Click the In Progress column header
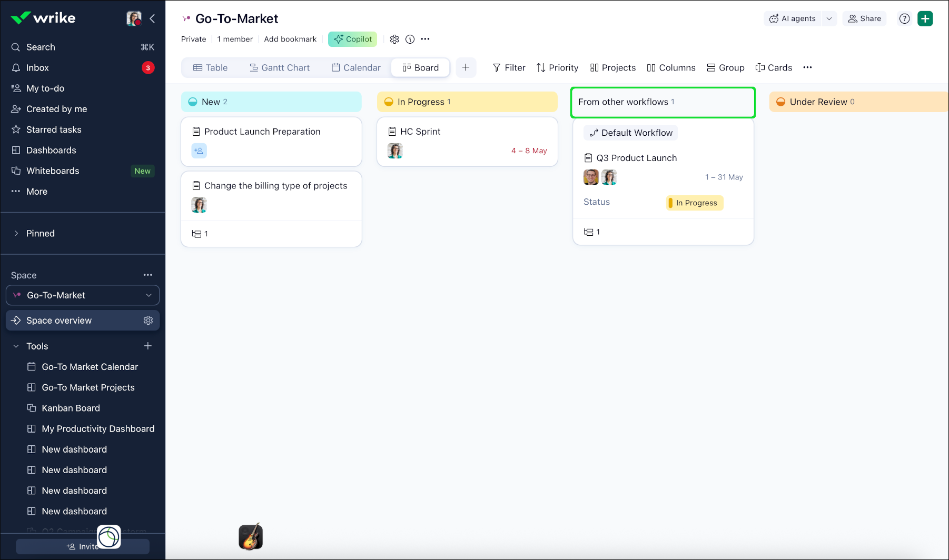949x560 pixels. pos(467,102)
